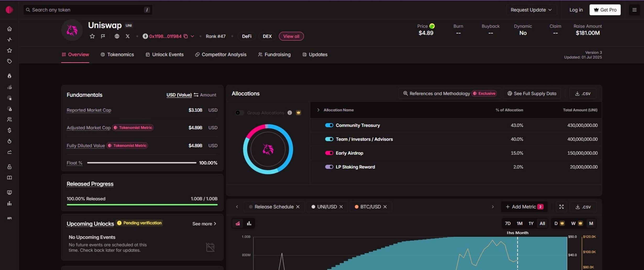Screen dimensions: 644x270
Task: Open the website globe icon
Action: (x=117, y=36)
